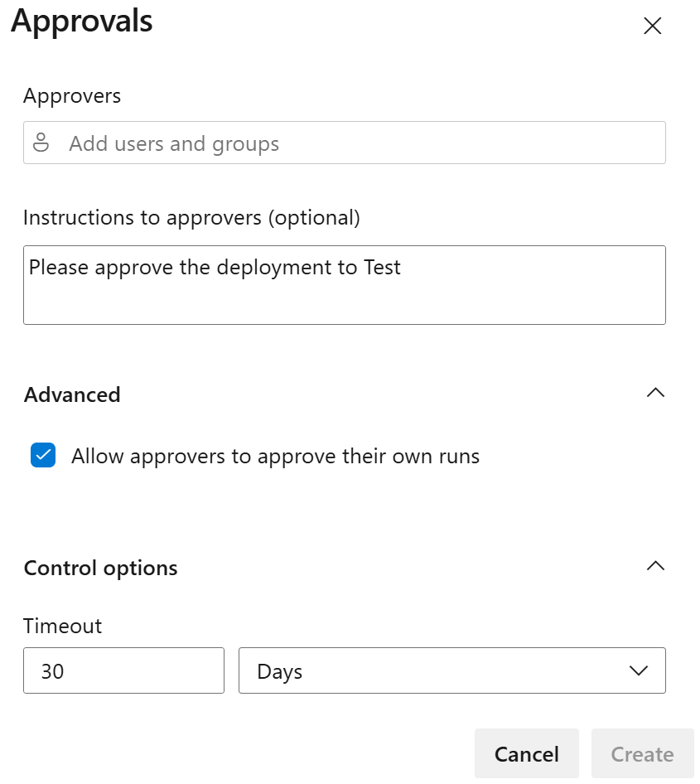The image size is (700, 784).
Task: Collapse the Control options chevron
Action: pos(655,566)
